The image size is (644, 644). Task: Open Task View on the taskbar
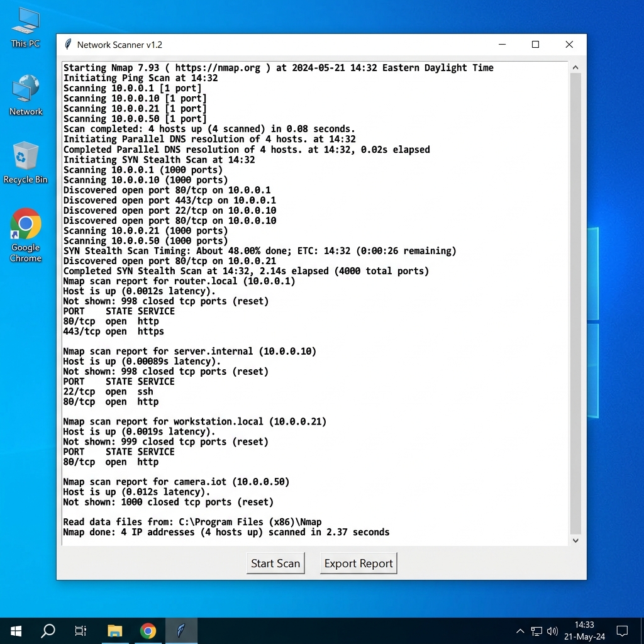(80, 630)
